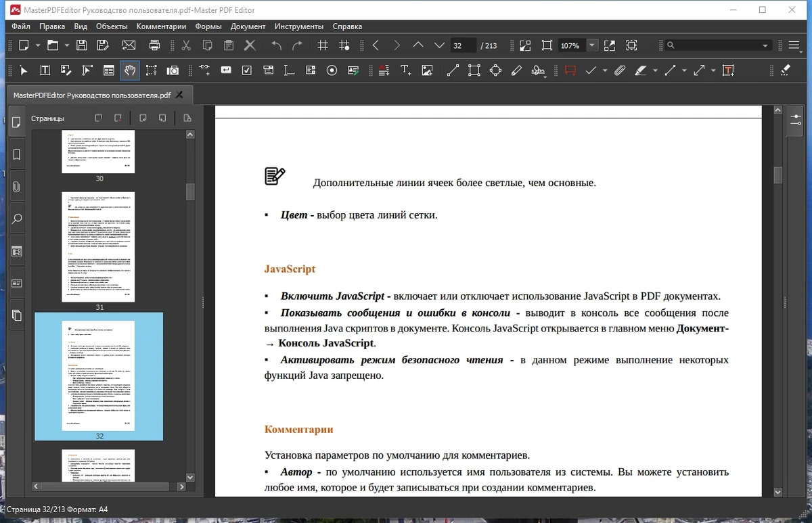The width and height of the screenshot is (812, 523).
Task: Select the Hand tool
Action: (129, 70)
